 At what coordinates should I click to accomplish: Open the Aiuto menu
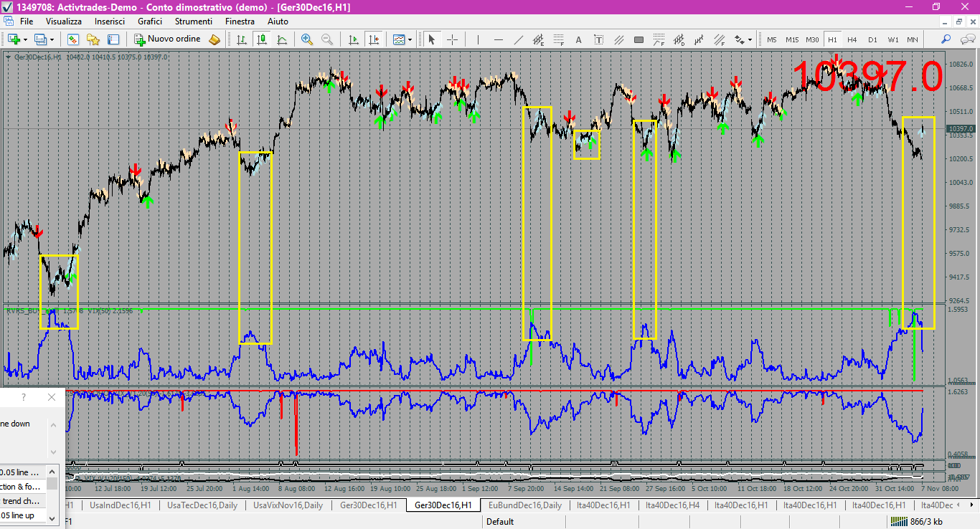point(278,22)
